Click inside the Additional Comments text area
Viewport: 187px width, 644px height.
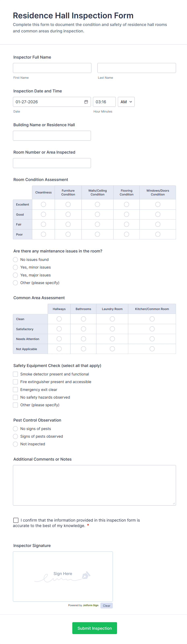pyautogui.click(x=94, y=485)
